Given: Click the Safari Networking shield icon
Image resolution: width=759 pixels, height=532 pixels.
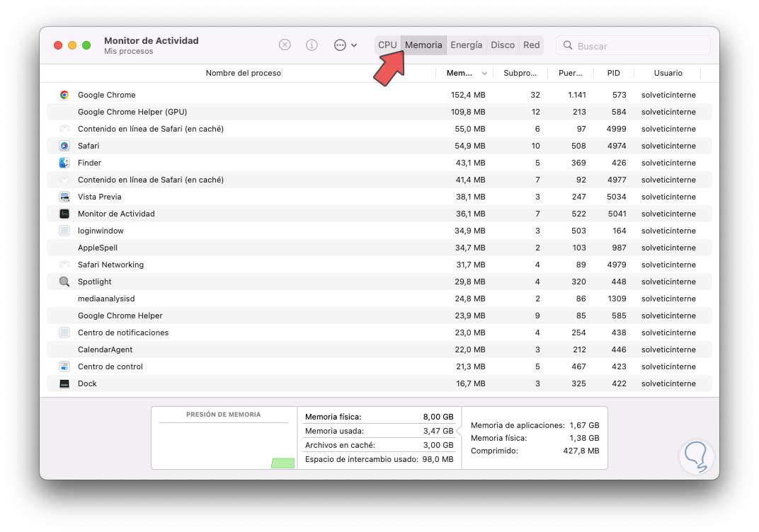Looking at the screenshot, I should coord(64,265).
